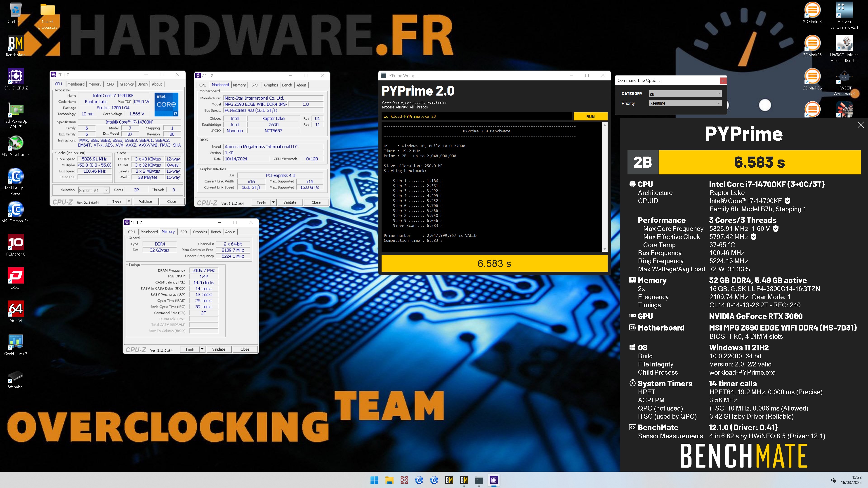Image resolution: width=868 pixels, height=488 pixels.
Task: Open the Naked processors folder
Action: (47, 16)
